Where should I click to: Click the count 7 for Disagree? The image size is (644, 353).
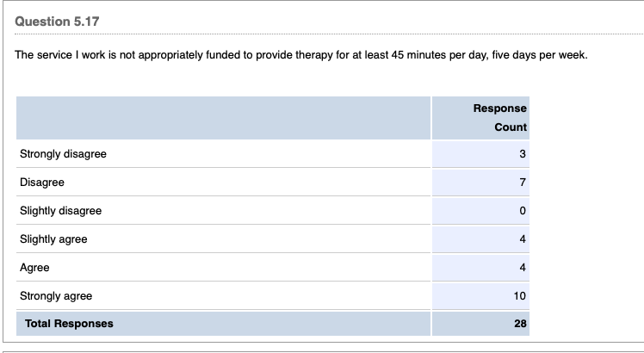click(x=523, y=183)
